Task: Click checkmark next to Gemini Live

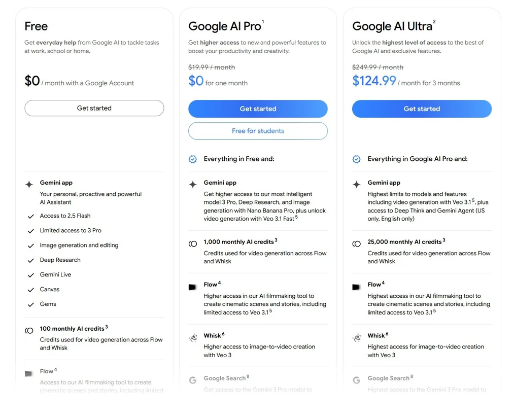Action: point(30,275)
